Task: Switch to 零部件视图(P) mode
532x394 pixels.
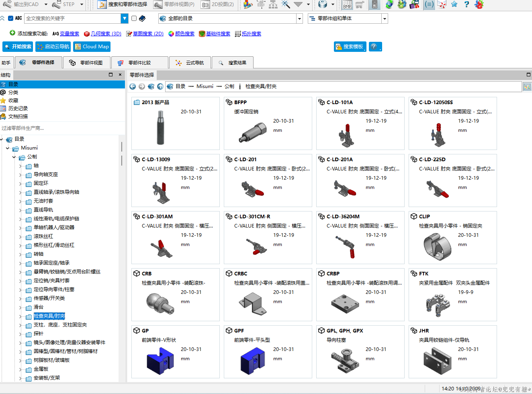Action: [174, 4]
